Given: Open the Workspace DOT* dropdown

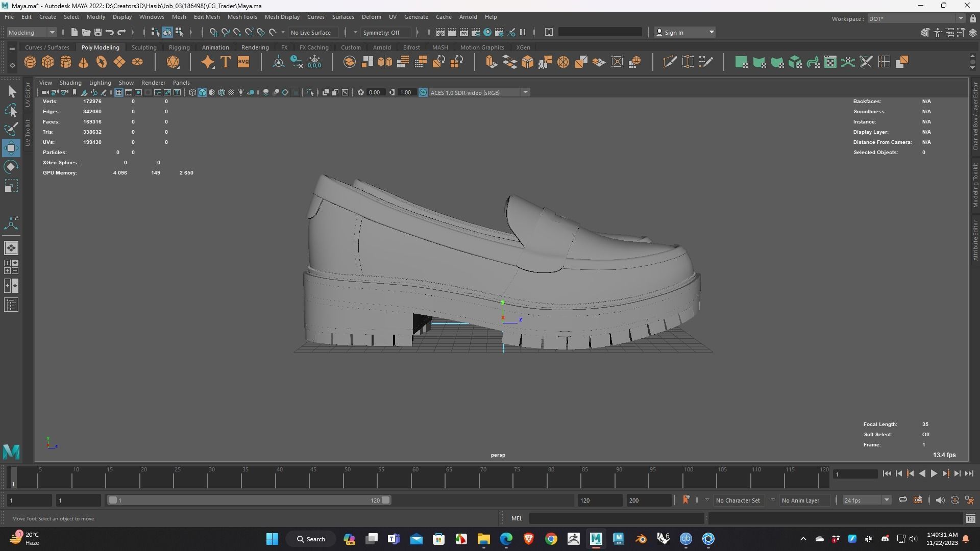Looking at the screenshot, I should (x=916, y=18).
